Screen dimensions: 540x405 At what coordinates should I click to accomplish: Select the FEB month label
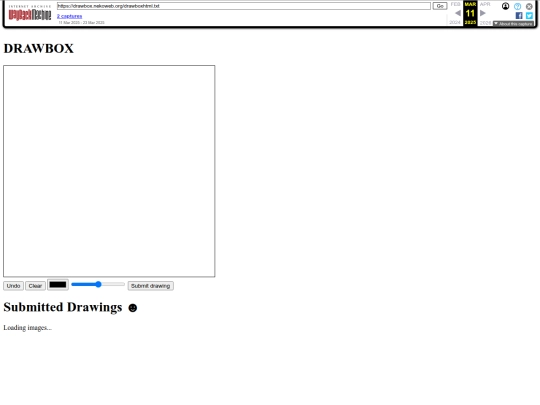coord(455,4)
